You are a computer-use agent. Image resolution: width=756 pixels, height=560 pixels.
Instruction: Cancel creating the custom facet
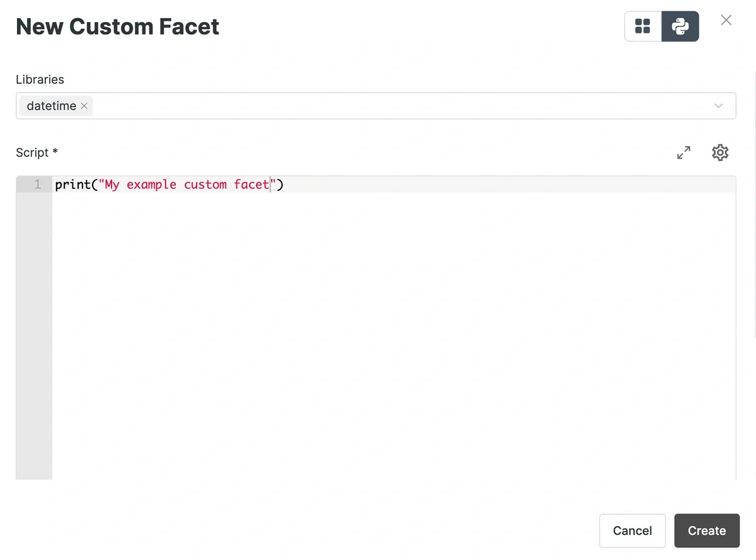click(633, 530)
